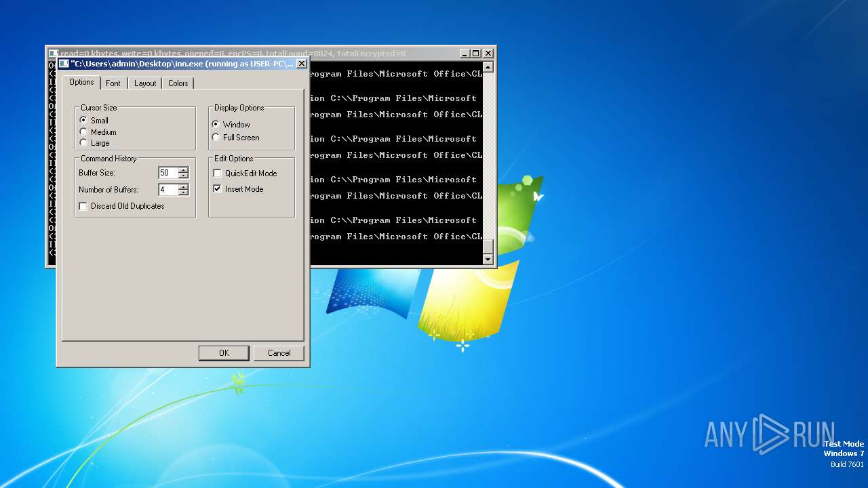
Task: Click the Command History group label
Action: click(108, 159)
